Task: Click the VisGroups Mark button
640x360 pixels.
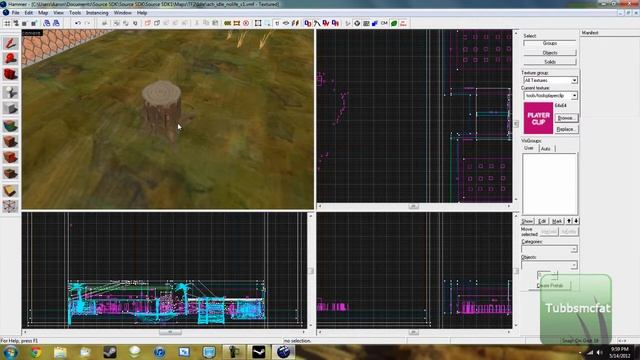Action: [557, 221]
